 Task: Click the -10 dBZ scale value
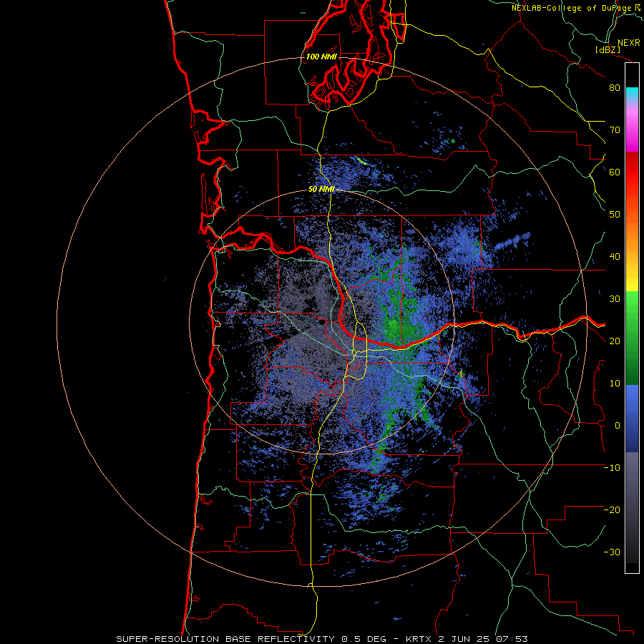pyautogui.click(x=612, y=468)
